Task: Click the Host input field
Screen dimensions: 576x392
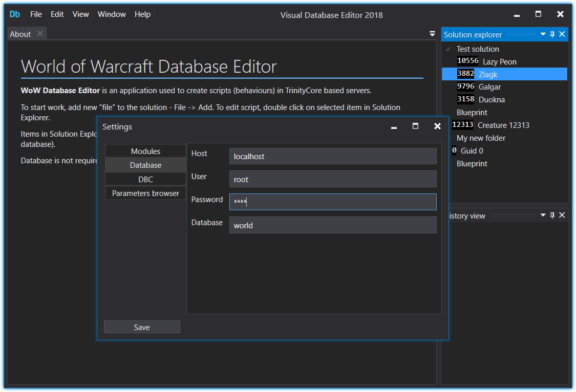Action: tap(333, 156)
